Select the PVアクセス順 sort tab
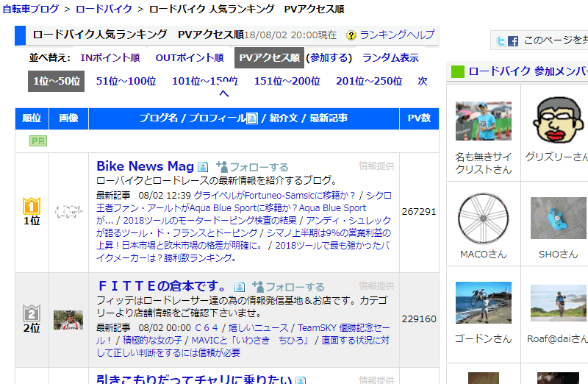The width and height of the screenshot is (588, 384). tap(269, 58)
